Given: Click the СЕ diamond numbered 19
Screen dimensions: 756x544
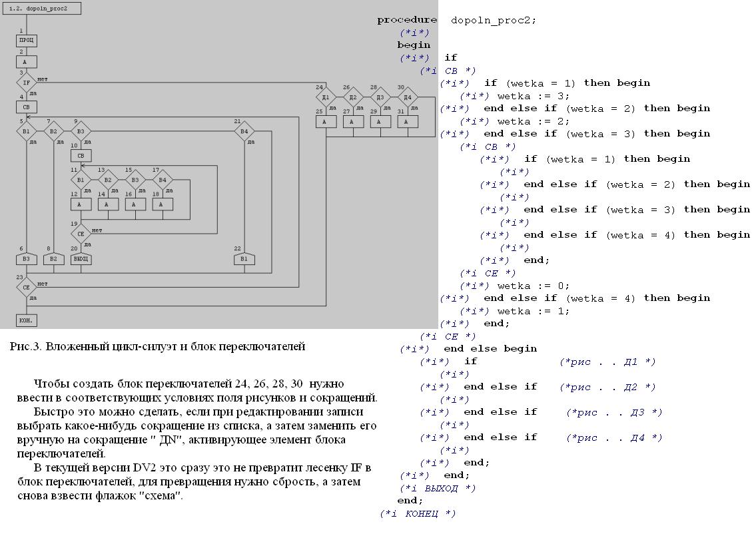Looking at the screenshot, I should (x=81, y=234).
